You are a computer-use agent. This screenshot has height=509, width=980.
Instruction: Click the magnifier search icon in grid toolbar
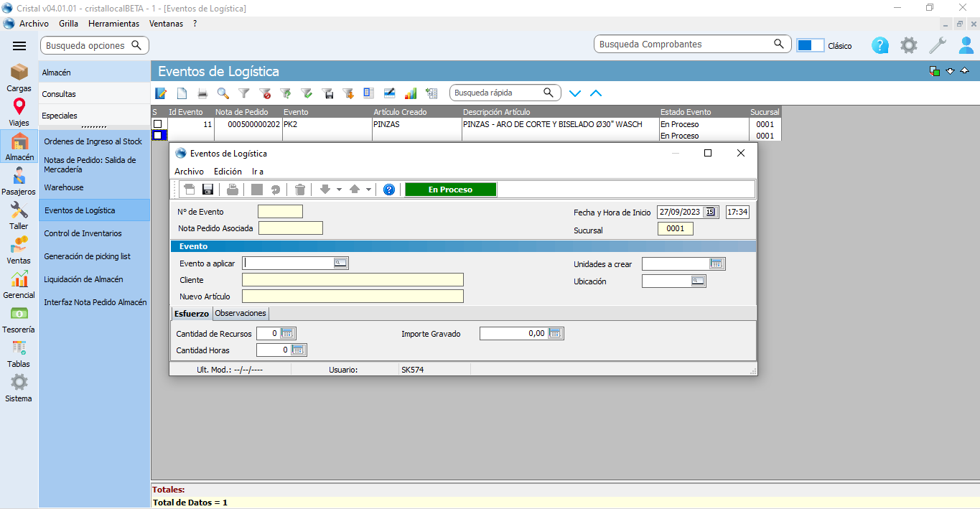point(223,93)
